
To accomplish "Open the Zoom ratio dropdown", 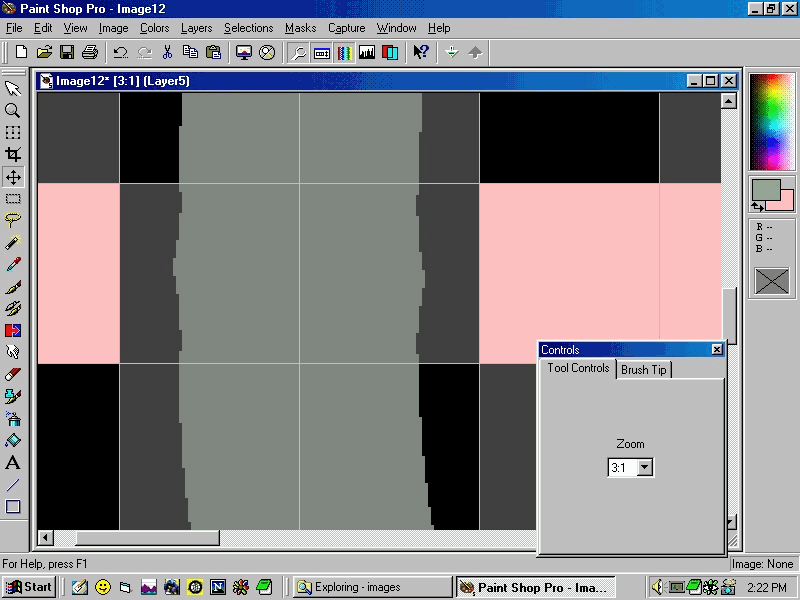I will pos(644,467).
